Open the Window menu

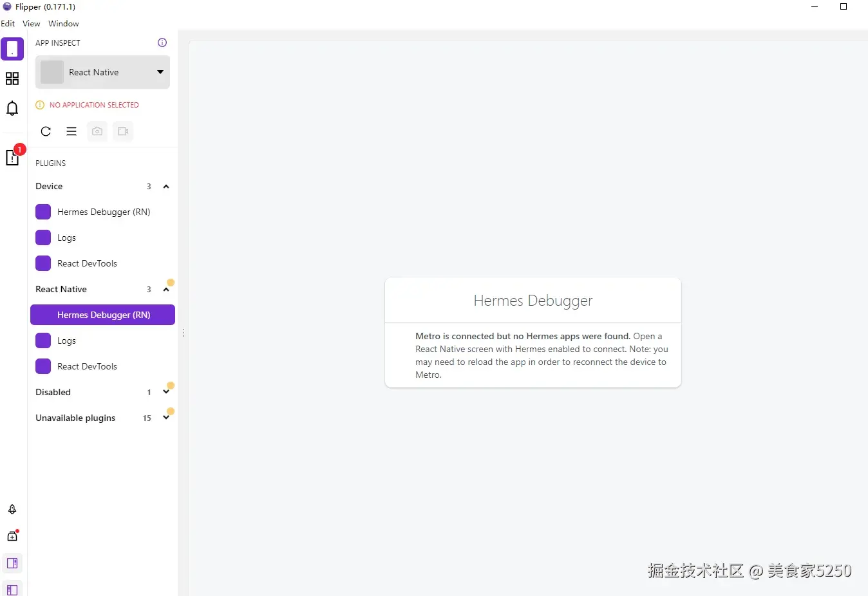[x=64, y=24]
